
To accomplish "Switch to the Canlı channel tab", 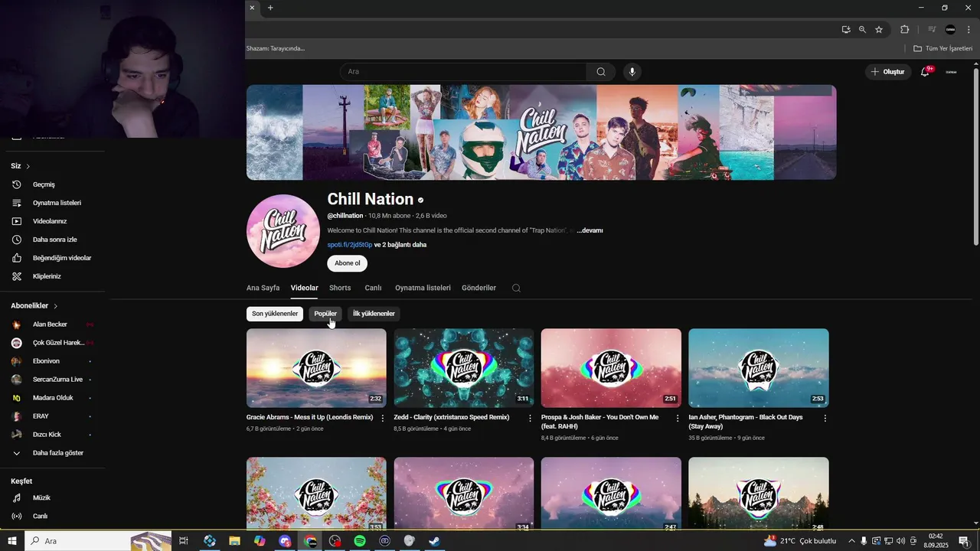I will [373, 288].
